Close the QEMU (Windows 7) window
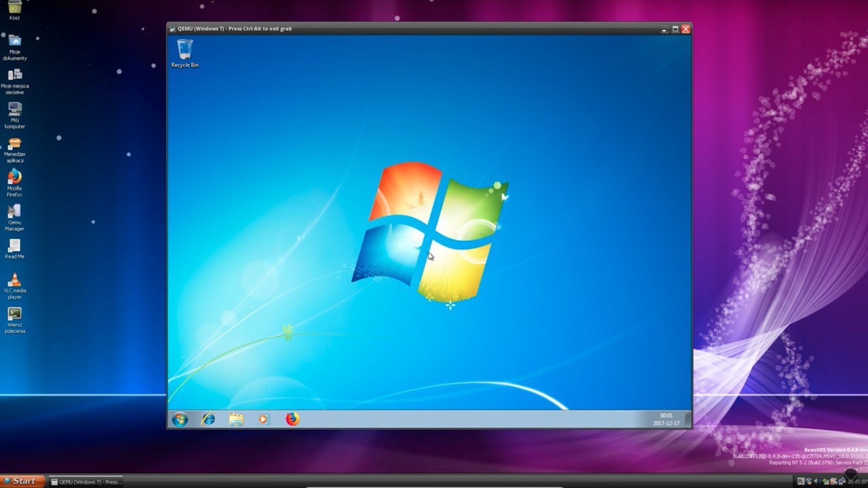Screen dimensions: 868x488 click(686, 29)
